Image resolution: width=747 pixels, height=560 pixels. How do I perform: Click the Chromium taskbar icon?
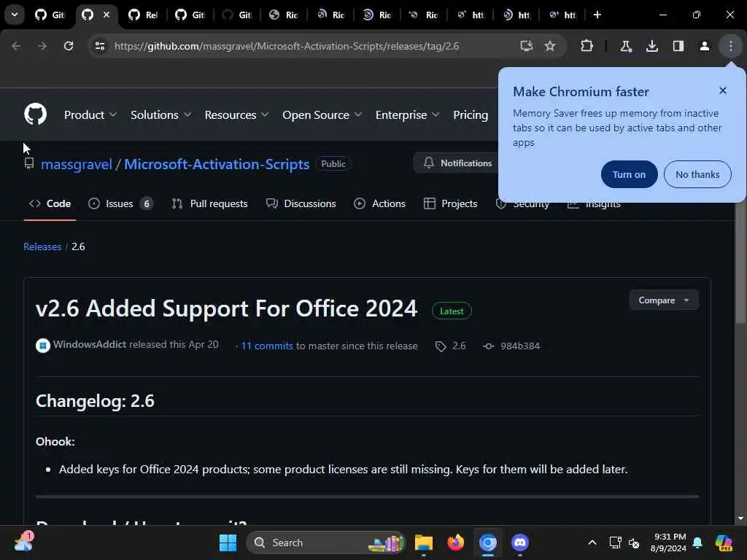(488, 542)
